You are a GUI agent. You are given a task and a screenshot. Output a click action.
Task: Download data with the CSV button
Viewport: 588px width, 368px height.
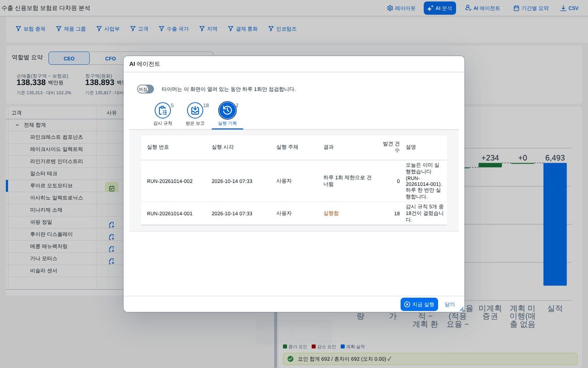(570, 8)
